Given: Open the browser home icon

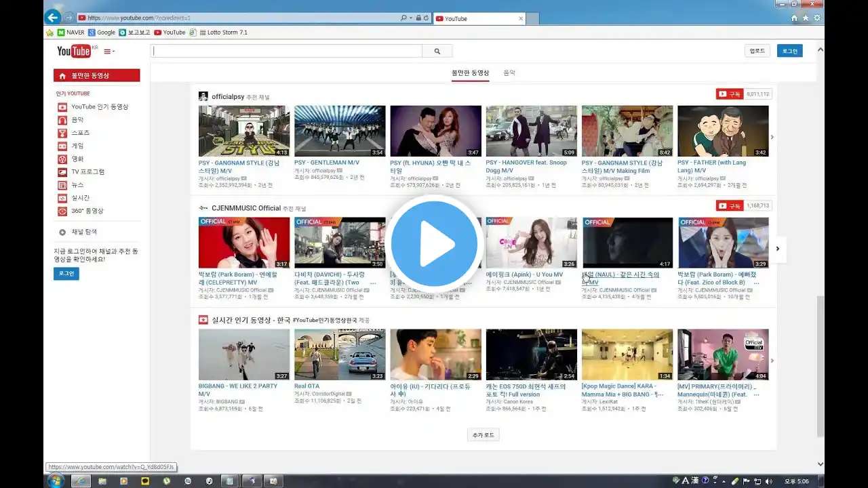Looking at the screenshot, I should pyautogui.click(x=794, y=18).
